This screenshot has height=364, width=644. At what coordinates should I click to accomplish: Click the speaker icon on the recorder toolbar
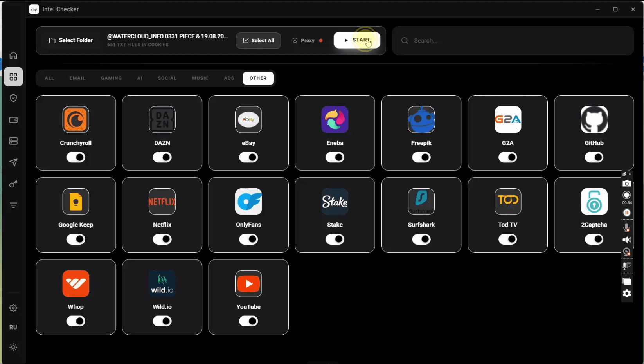click(627, 240)
